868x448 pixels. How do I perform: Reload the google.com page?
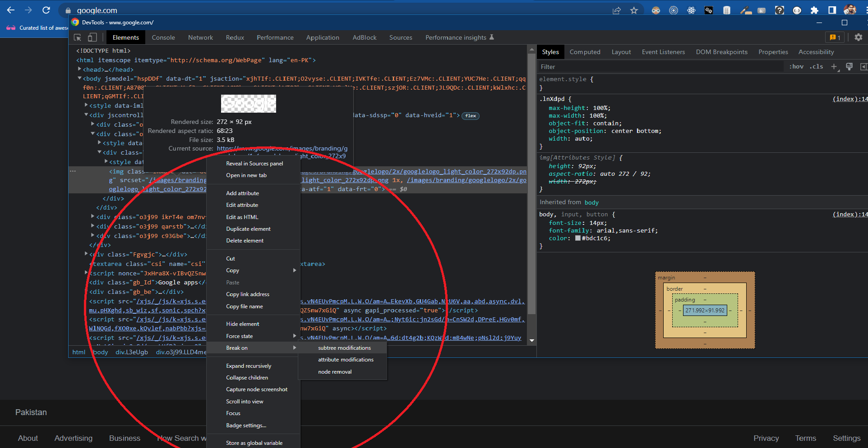coord(46,10)
